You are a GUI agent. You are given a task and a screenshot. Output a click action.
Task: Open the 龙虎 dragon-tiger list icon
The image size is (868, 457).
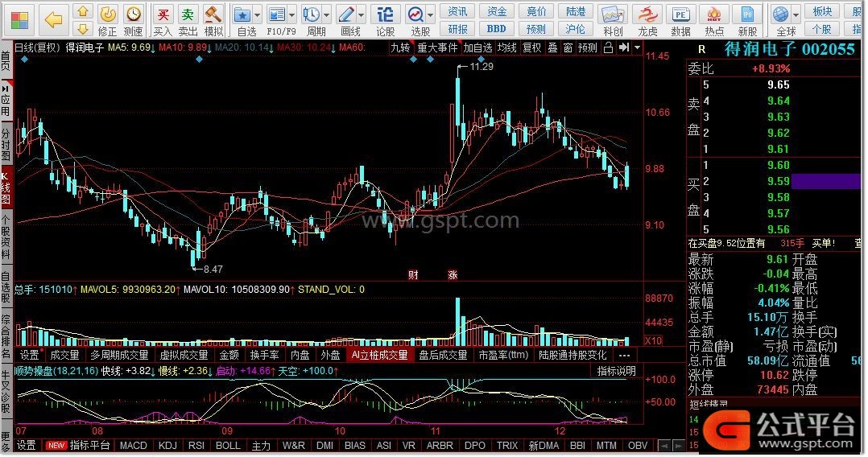click(647, 20)
